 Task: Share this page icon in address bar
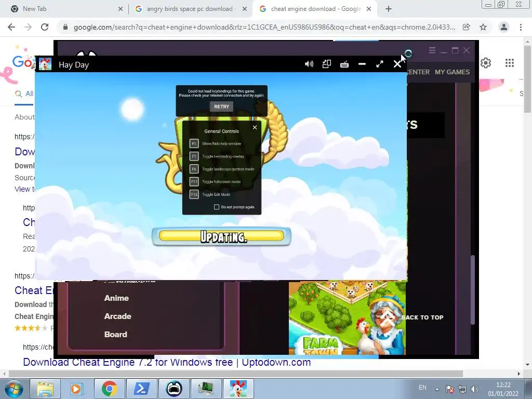(x=467, y=27)
